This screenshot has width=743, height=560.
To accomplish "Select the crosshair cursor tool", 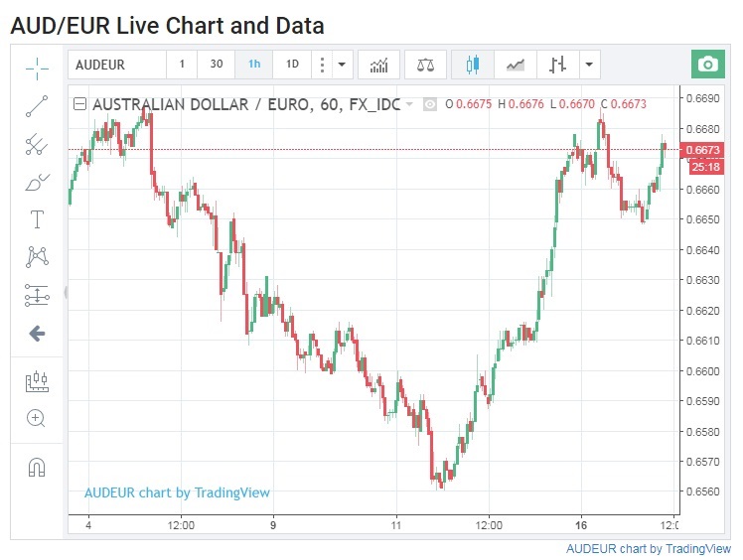I will click(x=37, y=67).
